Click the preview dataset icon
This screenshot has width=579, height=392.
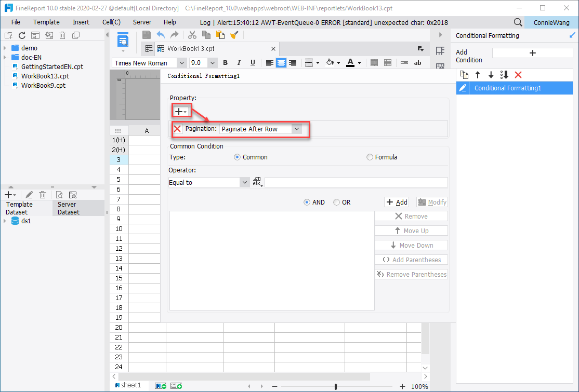59,194
